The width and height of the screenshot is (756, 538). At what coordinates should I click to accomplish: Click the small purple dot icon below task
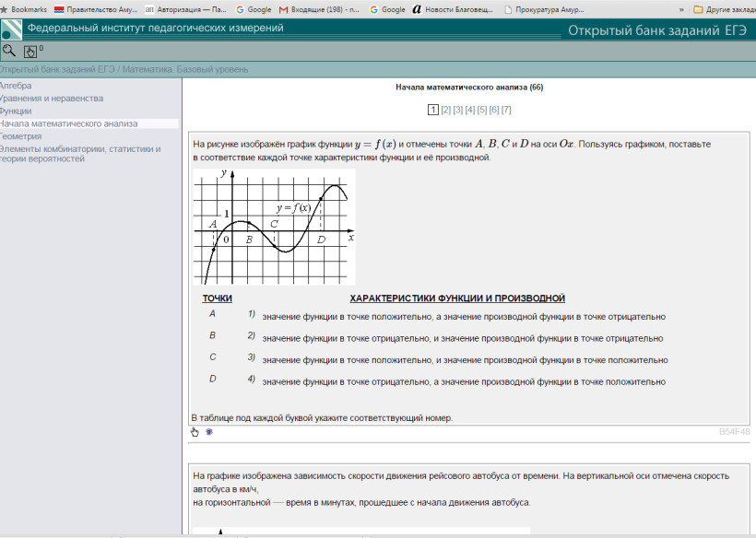pos(209,431)
